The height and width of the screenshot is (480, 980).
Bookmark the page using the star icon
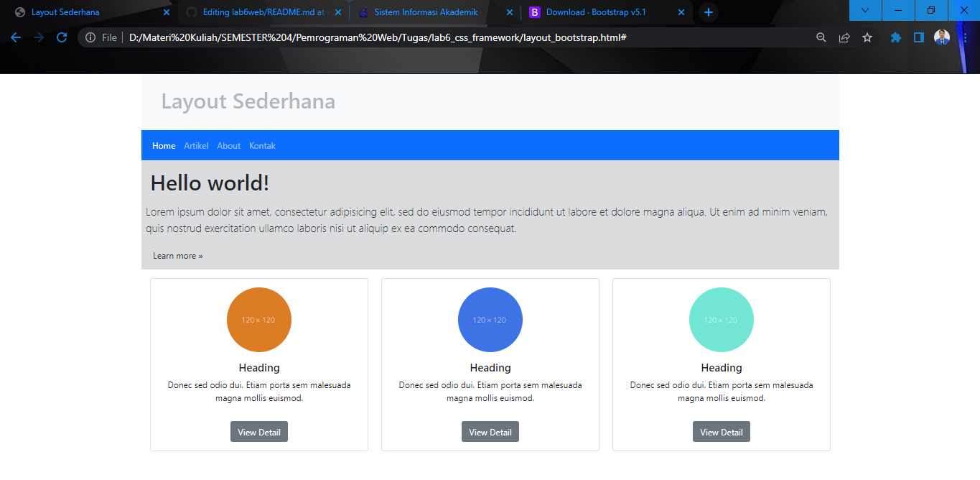coord(867,37)
